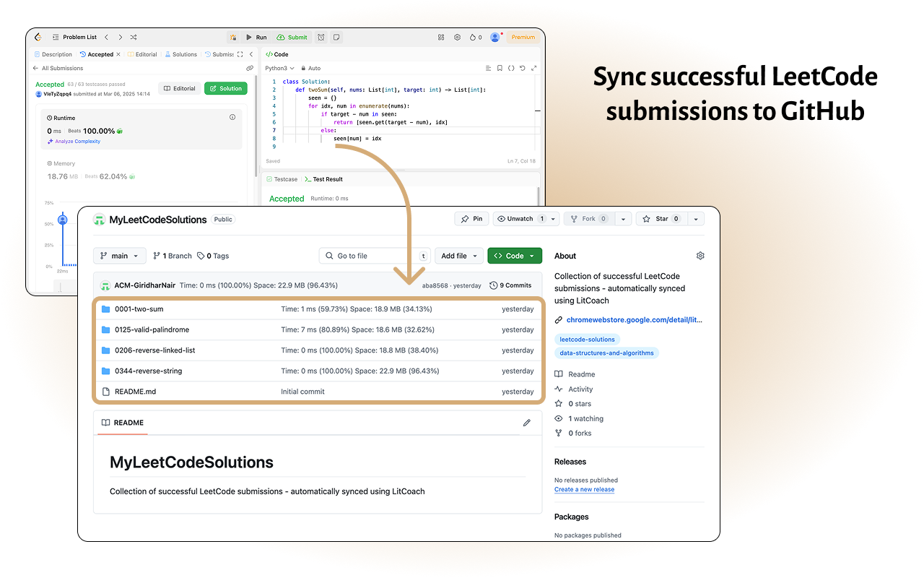Expand the code editor fullscreen icon
This screenshot has width=924, height=578.
534,68
